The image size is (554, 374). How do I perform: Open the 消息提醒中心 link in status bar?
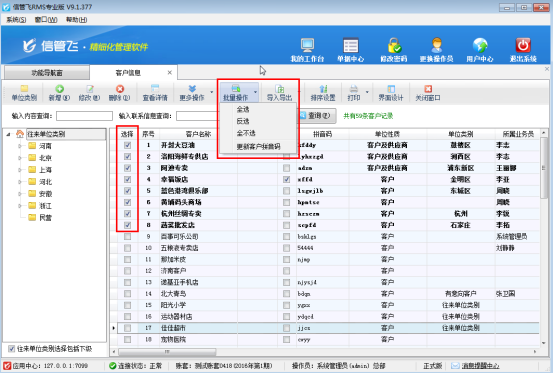click(481, 366)
